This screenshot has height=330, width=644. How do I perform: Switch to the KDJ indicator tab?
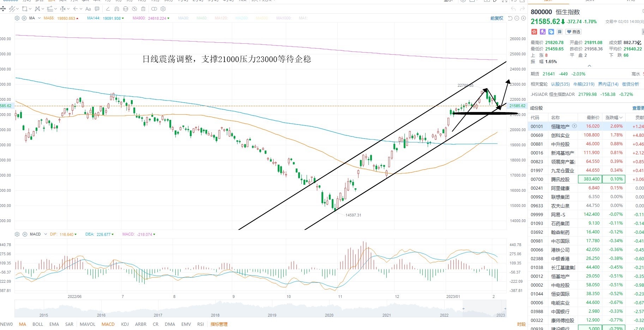click(x=125, y=324)
